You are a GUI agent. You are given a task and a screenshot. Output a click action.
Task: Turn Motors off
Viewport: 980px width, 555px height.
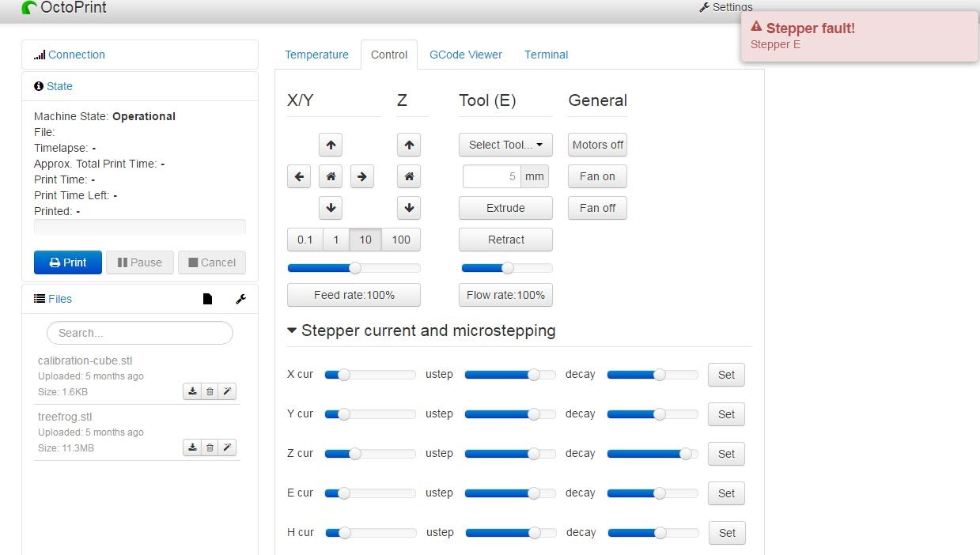click(x=597, y=145)
